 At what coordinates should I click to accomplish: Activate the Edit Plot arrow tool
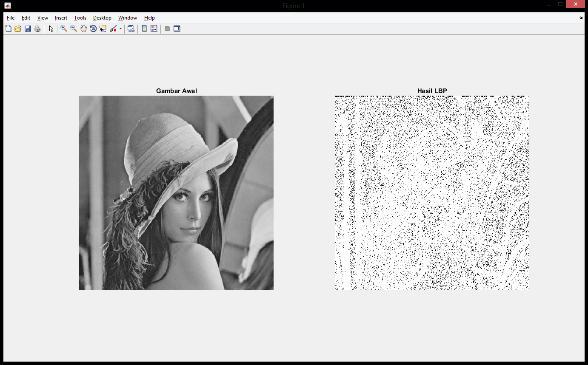51,29
